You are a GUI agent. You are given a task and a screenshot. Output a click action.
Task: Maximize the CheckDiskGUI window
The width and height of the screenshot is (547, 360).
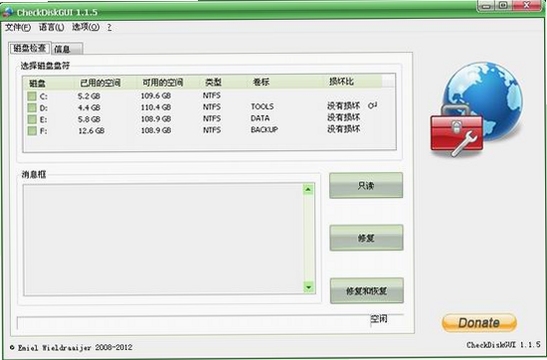(x=503, y=6)
